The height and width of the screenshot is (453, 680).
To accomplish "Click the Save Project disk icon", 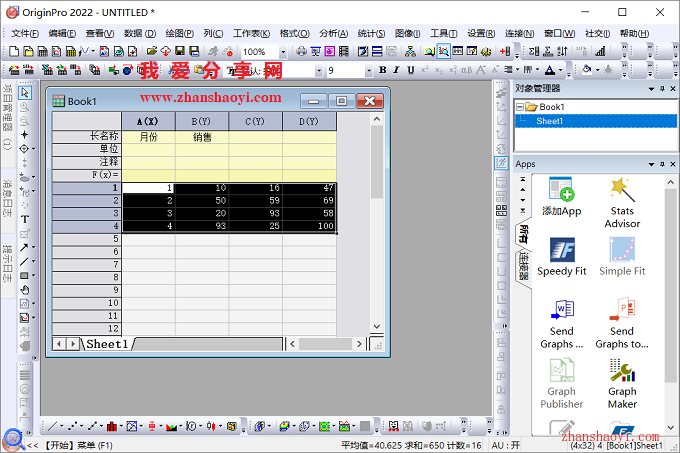I will [180, 52].
